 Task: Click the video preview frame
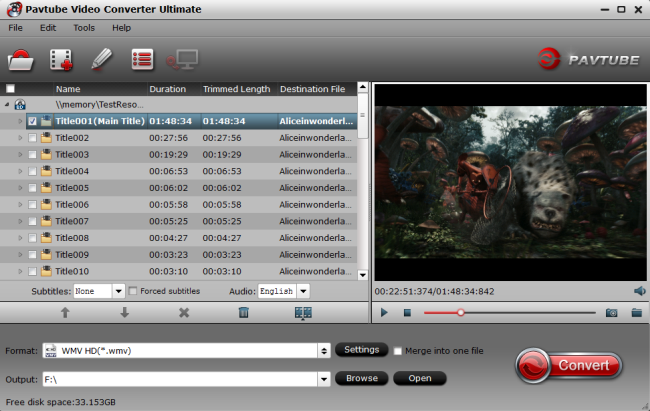(510, 182)
